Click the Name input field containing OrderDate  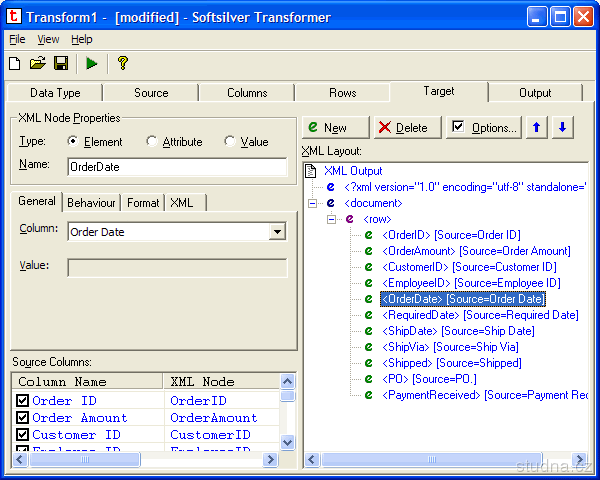coord(176,166)
